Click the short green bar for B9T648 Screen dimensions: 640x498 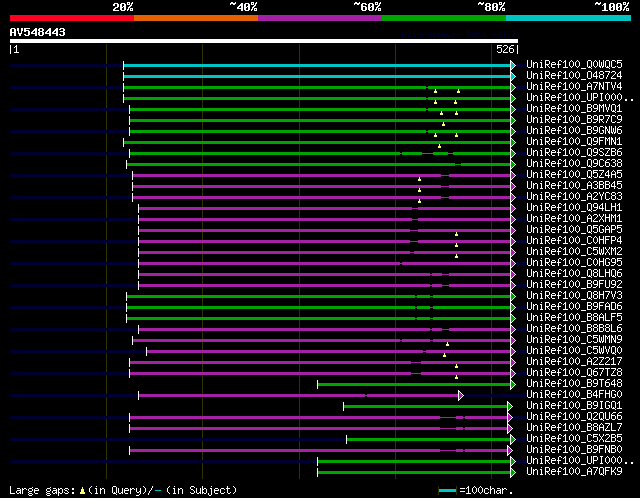[414, 385]
